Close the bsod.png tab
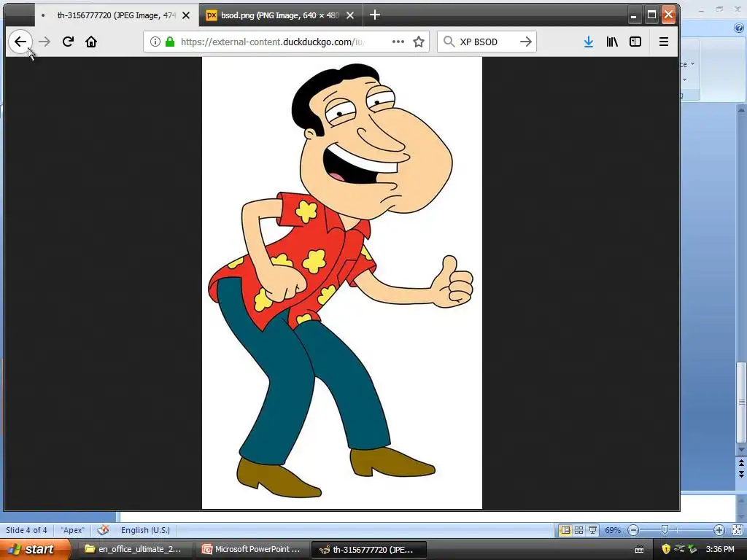 350,16
